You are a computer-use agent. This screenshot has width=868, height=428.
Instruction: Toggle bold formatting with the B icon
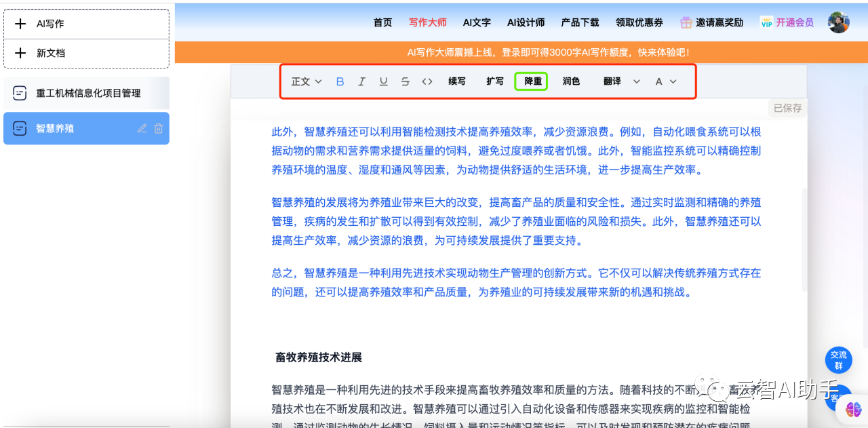(340, 81)
